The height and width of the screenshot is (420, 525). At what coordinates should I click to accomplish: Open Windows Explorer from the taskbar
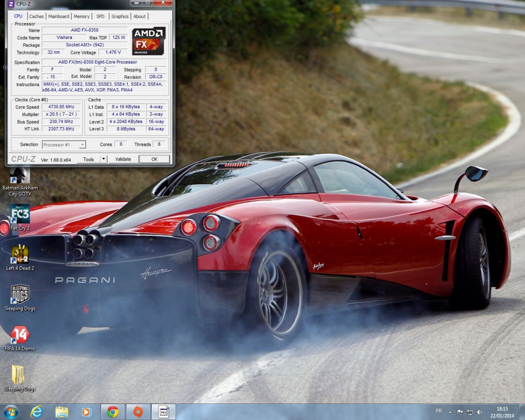62,412
